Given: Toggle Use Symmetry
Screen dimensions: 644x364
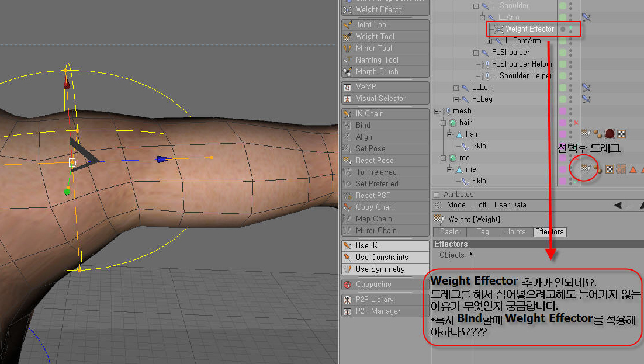Looking at the screenshot, I should [385, 269].
